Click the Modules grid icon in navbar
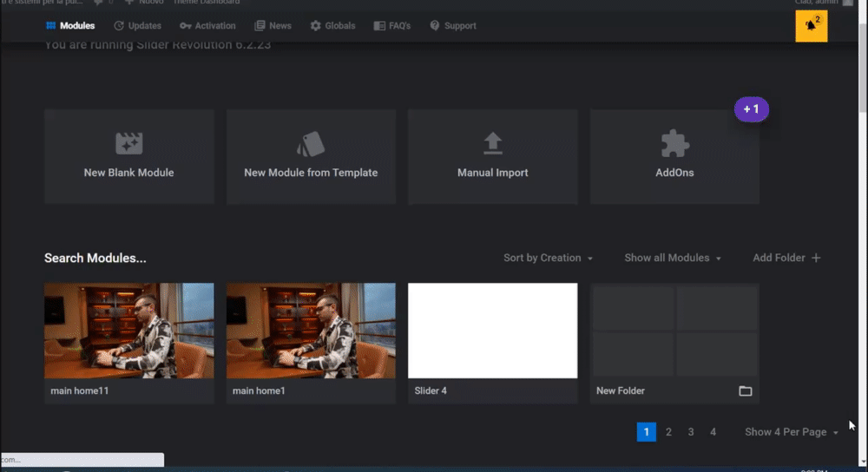868x472 pixels. pyautogui.click(x=51, y=25)
